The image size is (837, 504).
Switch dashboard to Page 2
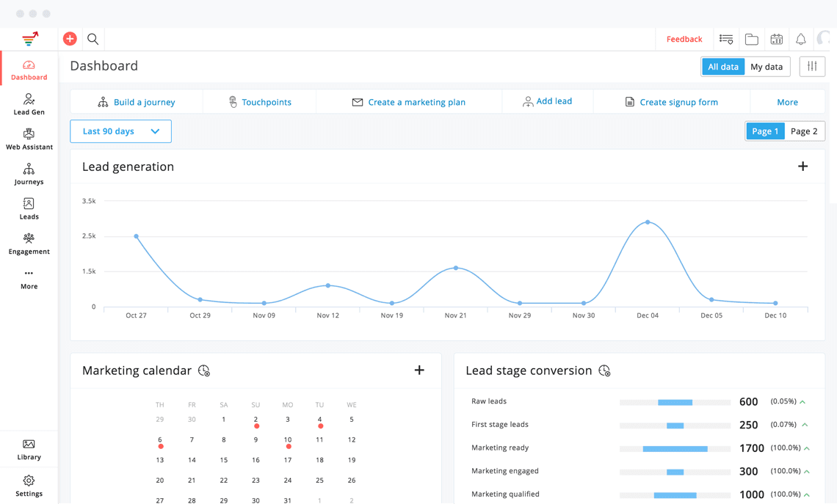804,131
